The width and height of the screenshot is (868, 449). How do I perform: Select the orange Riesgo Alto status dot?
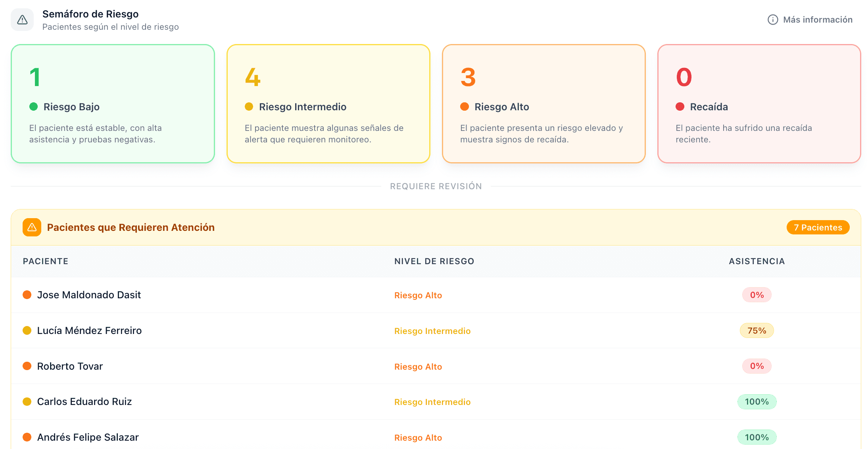pyautogui.click(x=465, y=106)
